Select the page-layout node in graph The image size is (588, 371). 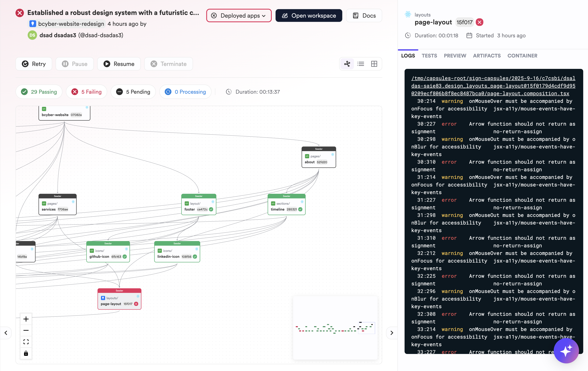119,299
